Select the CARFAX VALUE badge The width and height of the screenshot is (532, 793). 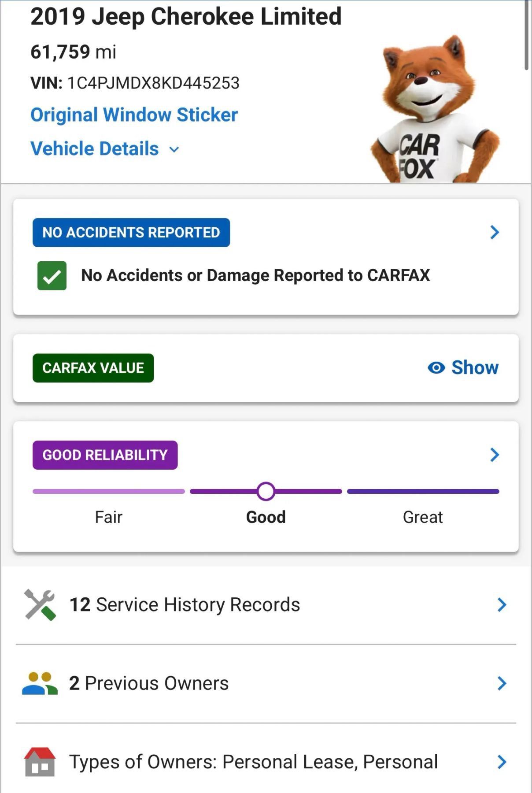click(x=93, y=368)
